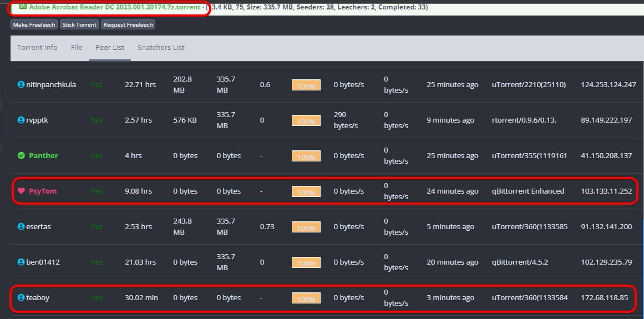Screen dimensions: 644x319
Task: Click the user avatar icon beside teaboy
Action: coord(21,297)
